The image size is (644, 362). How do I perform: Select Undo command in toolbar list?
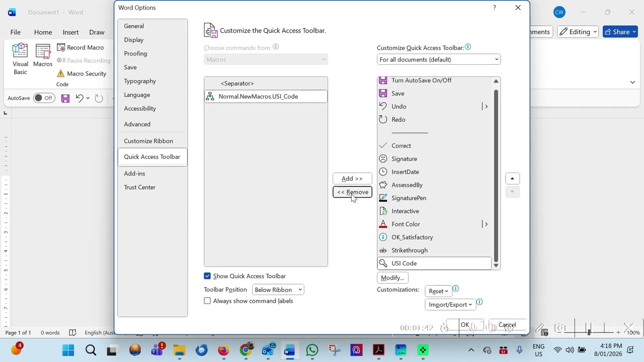[x=434, y=107]
